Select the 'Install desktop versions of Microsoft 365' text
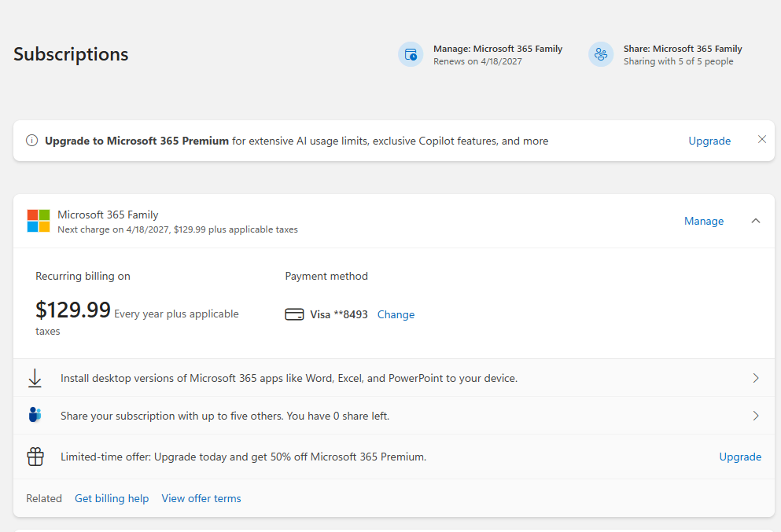The height and width of the screenshot is (532, 781). 289,378
